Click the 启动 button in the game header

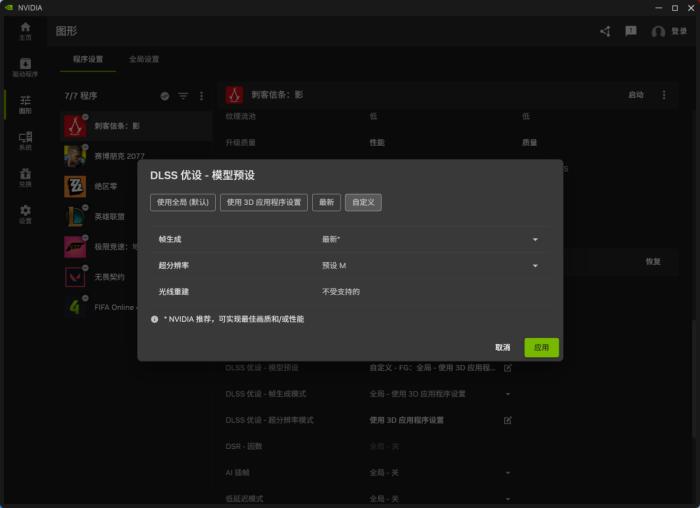click(x=636, y=95)
